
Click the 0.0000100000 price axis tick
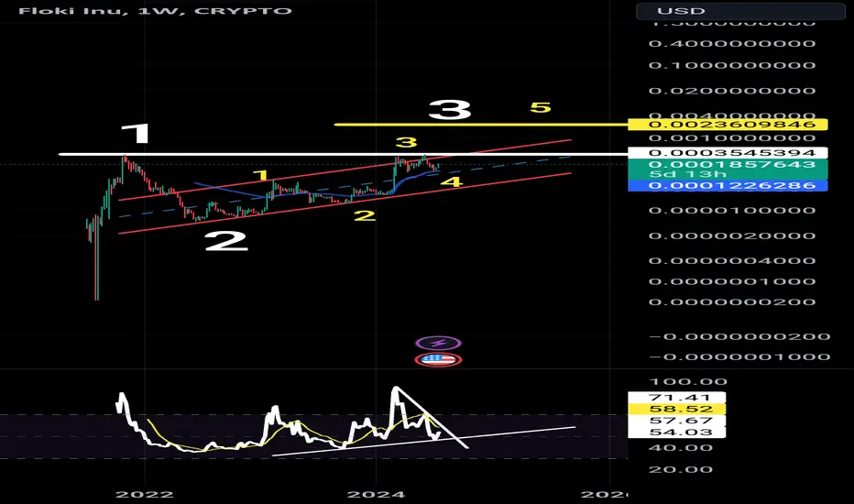732,211
